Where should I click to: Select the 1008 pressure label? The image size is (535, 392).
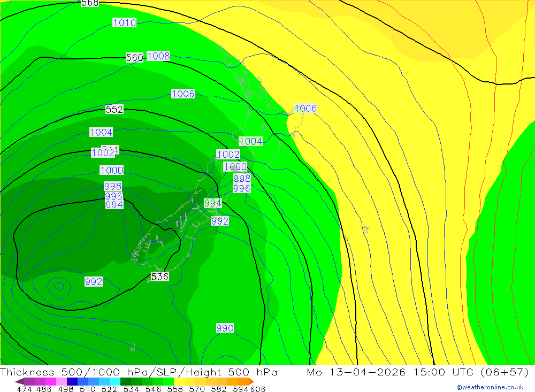pyautogui.click(x=158, y=56)
